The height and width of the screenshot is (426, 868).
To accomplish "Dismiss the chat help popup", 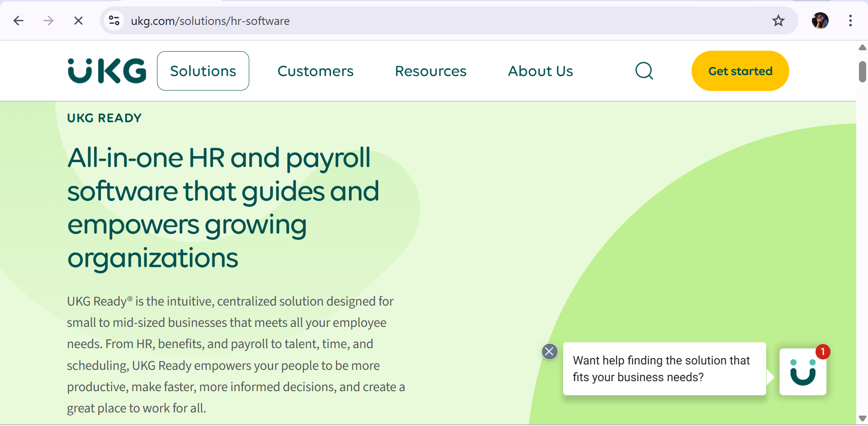I will [550, 352].
